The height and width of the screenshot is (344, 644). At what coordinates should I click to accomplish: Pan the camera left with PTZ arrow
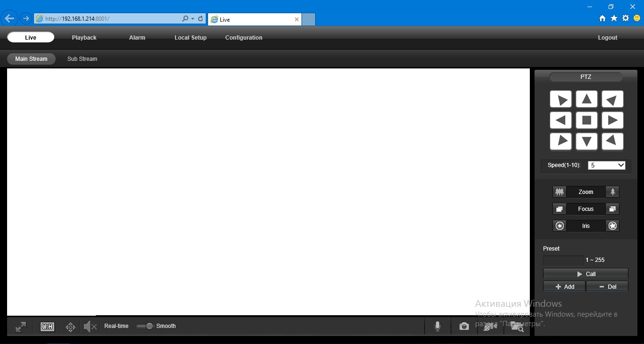tap(560, 120)
